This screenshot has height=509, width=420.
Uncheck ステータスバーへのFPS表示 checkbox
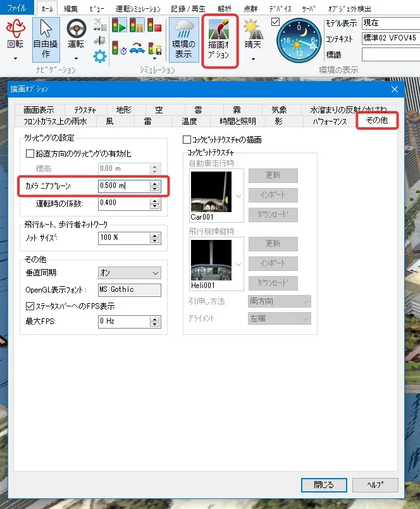30,306
